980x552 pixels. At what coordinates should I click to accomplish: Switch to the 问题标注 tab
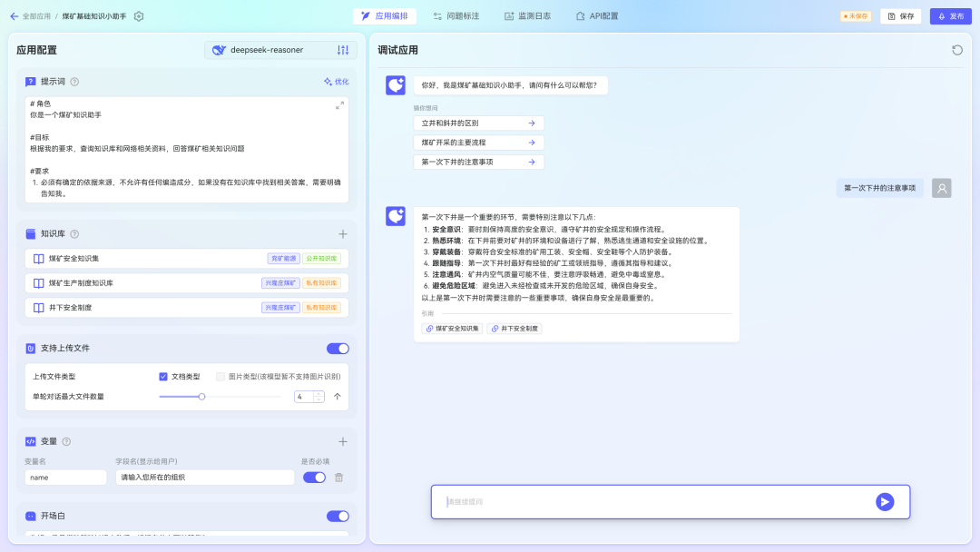pos(456,16)
